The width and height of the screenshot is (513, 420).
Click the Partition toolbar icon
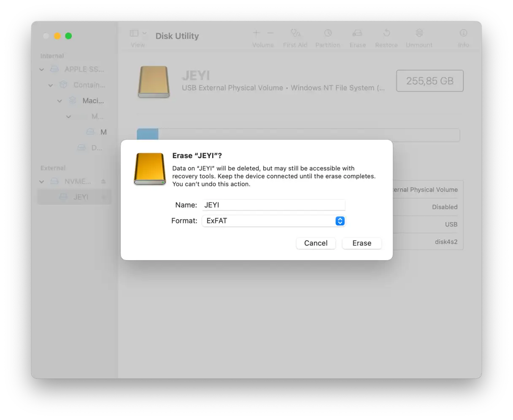point(328,33)
